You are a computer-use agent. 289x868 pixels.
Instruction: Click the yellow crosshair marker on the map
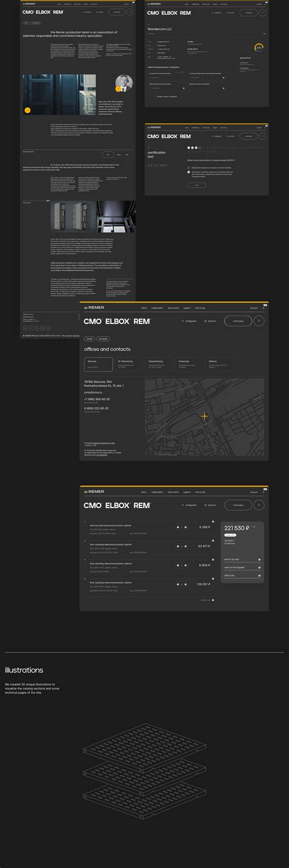[x=204, y=416]
